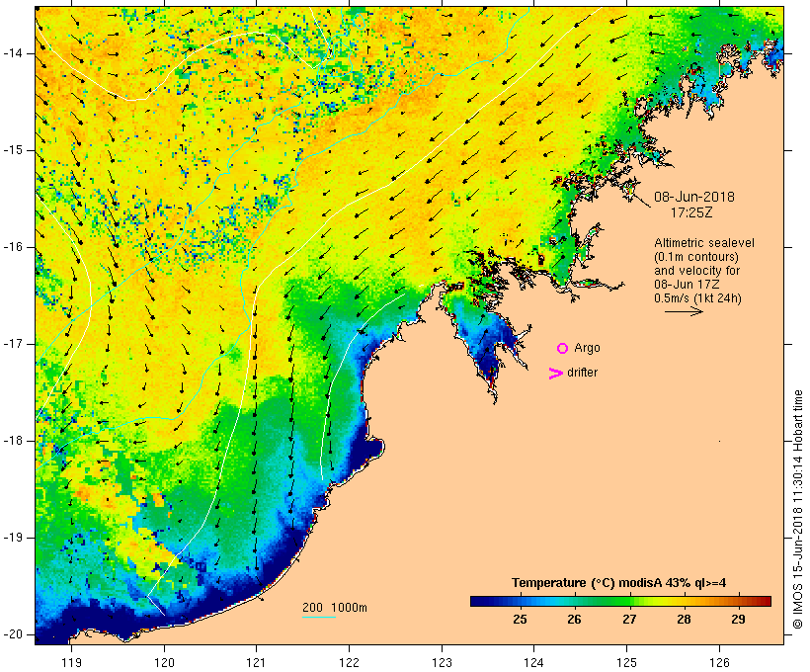
Task: Click the 'and velocity for' text
Action: tap(696, 271)
